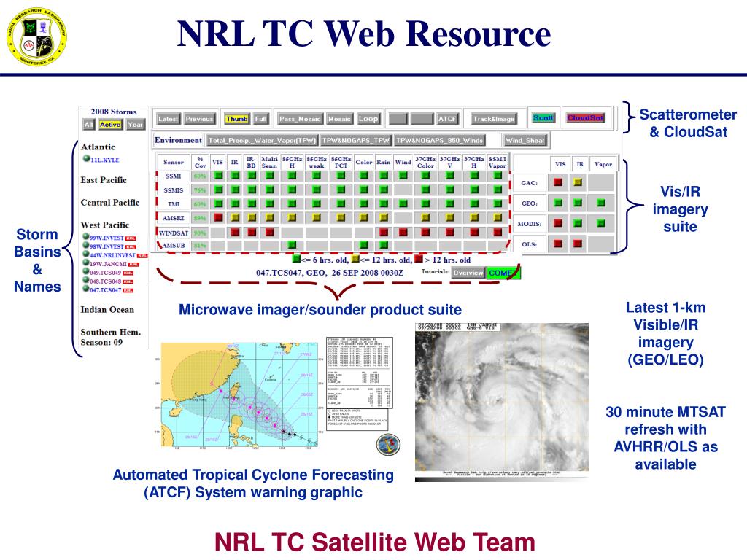Click the ATCF warning track map thumbnail

pos(239,396)
